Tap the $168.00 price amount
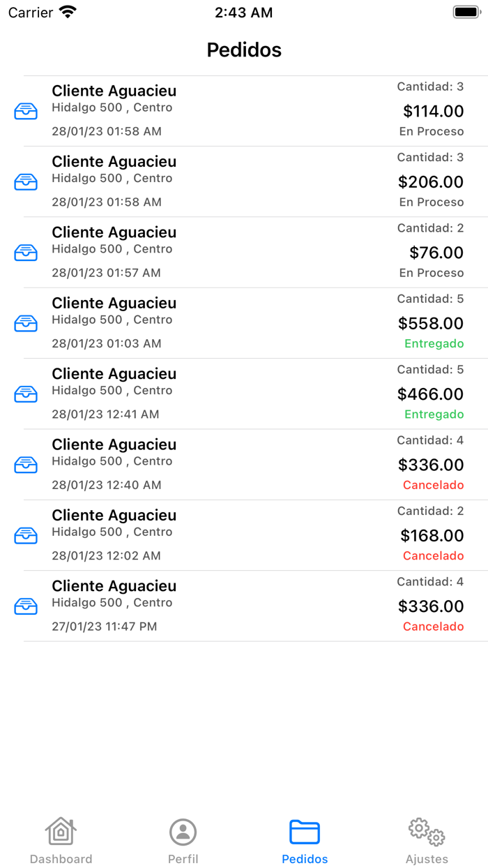Viewport: 488px width, 868px height. coord(432,536)
